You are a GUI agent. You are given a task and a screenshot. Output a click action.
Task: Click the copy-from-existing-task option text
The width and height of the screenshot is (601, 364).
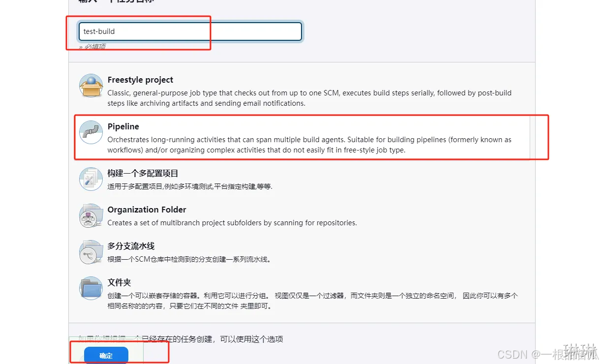click(181, 339)
